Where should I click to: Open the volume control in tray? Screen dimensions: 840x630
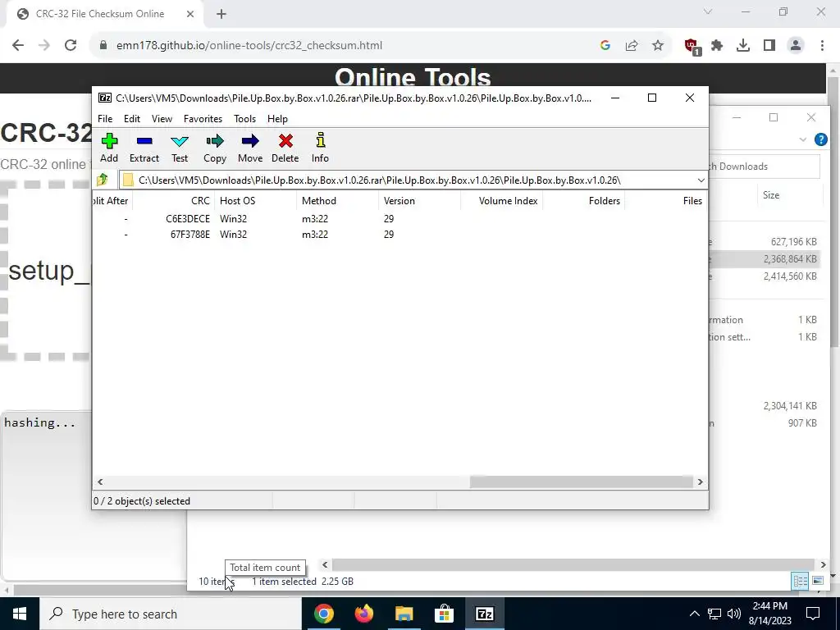[734, 614]
